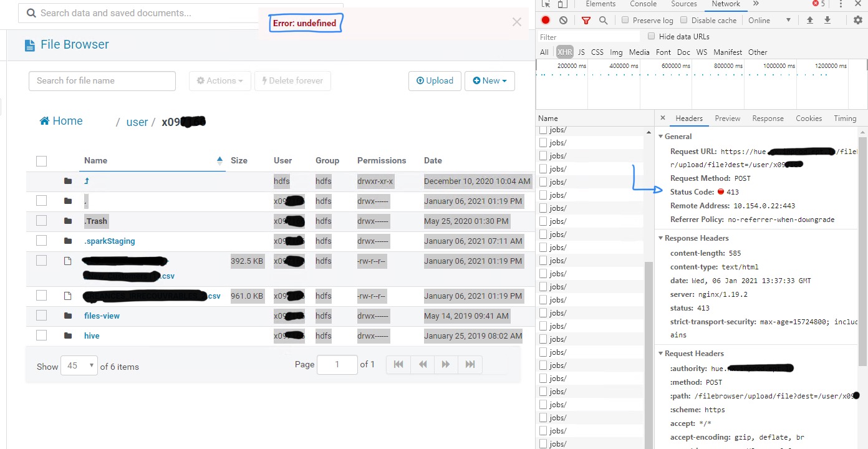
Task: Select the files-view row checkbox
Action: 41,316
